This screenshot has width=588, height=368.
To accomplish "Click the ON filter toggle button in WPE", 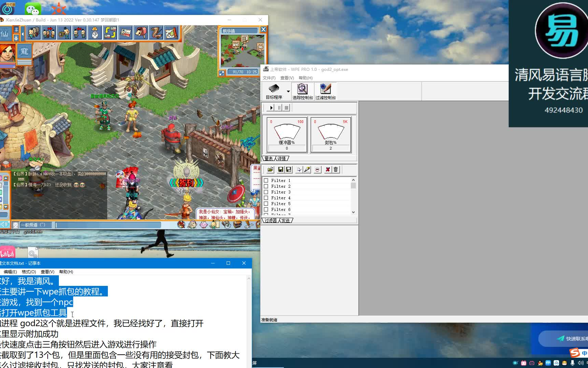I will [x=317, y=169].
